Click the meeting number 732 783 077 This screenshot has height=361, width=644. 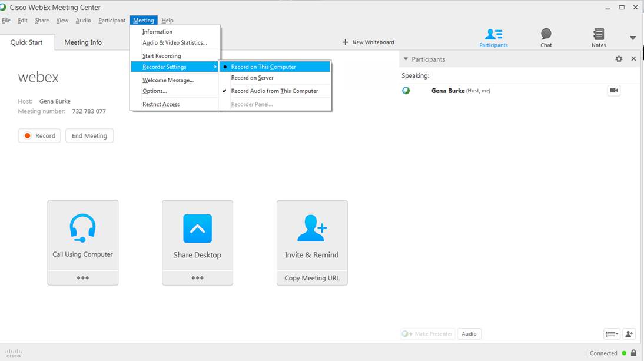point(89,111)
